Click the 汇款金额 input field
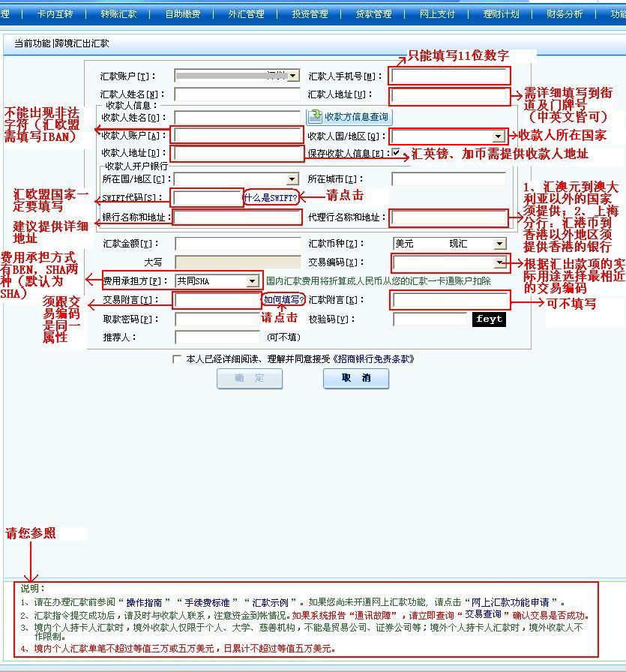 tap(238, 244)
